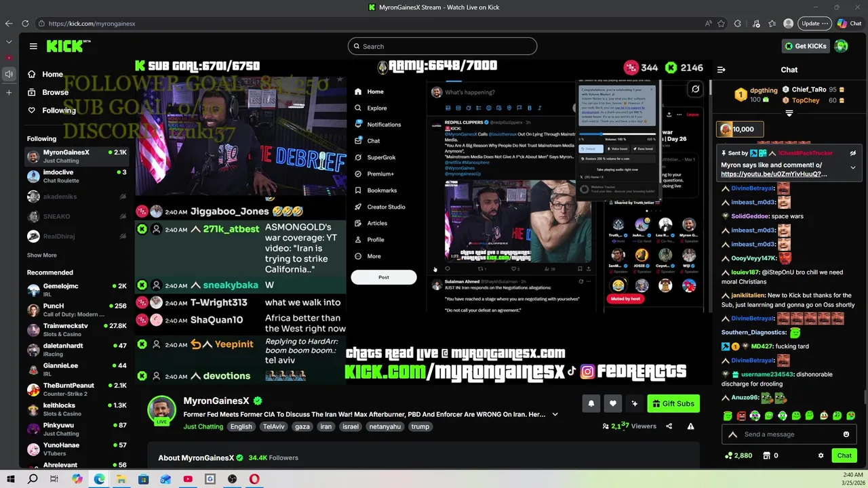Viewport: 868px width, 488px height.
Task: Open the Windows Start menu
Action: (x=11, y=479)
